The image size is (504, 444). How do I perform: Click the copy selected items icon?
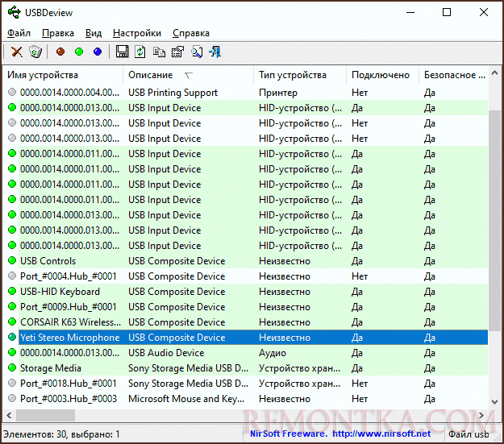click(159, 52)
